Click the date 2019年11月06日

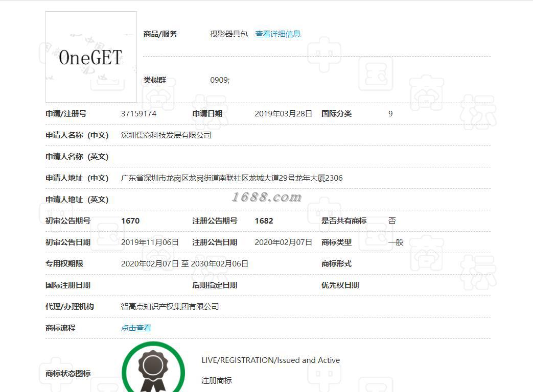(150, 242)
